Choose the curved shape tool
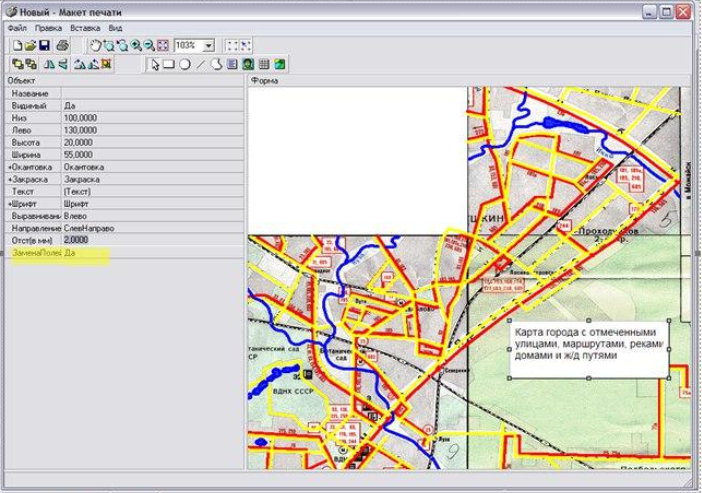Screen dimensions: 702x493 (x=217, y=64)
